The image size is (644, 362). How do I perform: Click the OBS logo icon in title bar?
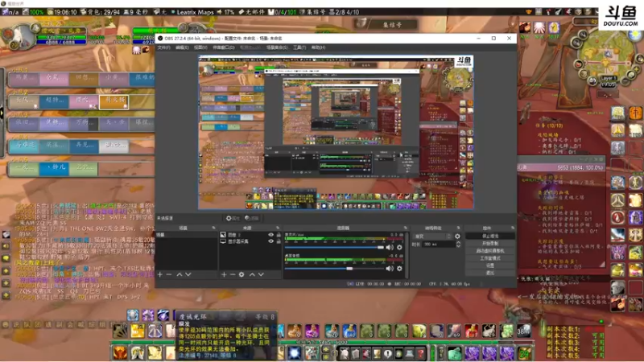coord(160,38)
